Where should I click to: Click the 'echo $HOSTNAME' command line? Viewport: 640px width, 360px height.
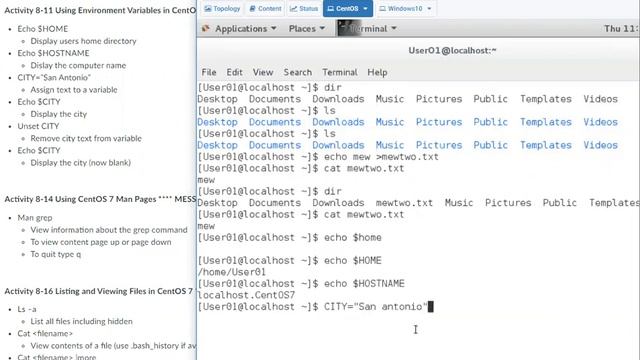[x=301, y=284]
